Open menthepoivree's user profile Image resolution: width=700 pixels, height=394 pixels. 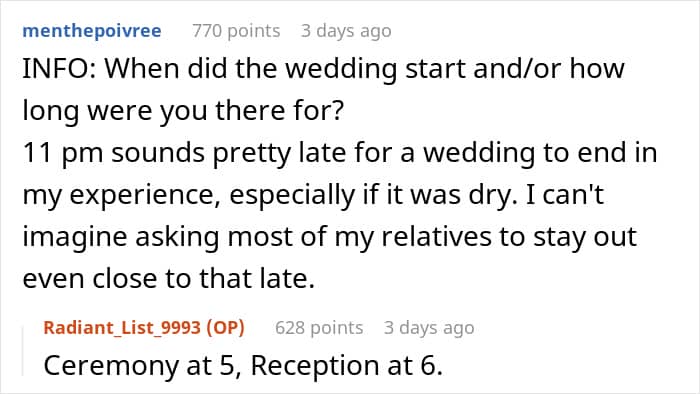[92, 31]
